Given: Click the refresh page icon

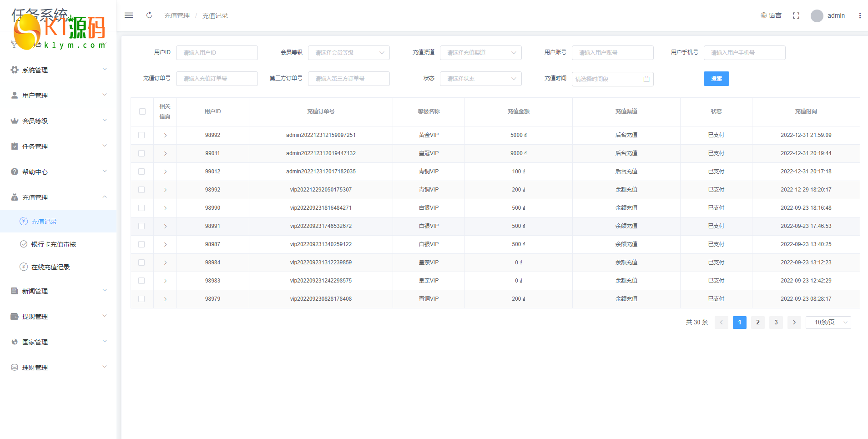Looking at the screenshot, I should [149, 15].
